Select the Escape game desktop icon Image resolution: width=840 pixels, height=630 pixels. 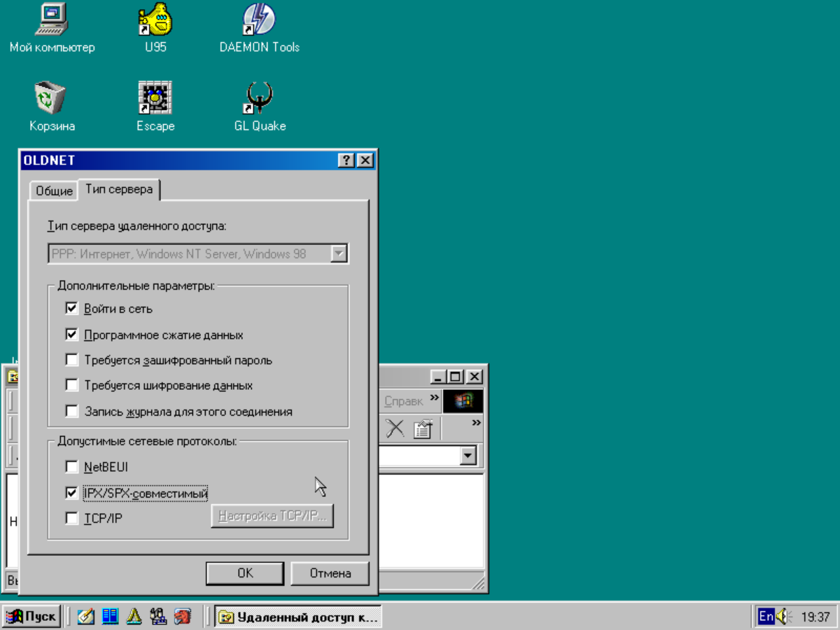coord(155,99)
